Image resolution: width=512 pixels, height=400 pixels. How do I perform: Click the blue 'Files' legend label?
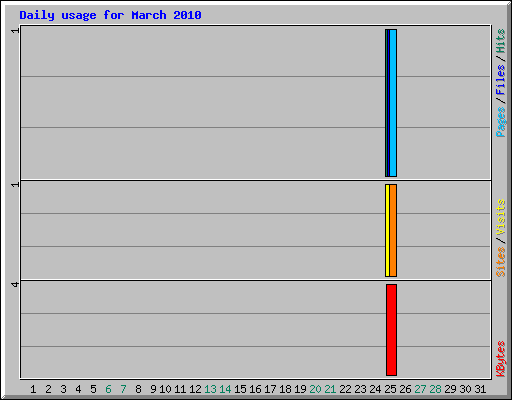[500, 79]
